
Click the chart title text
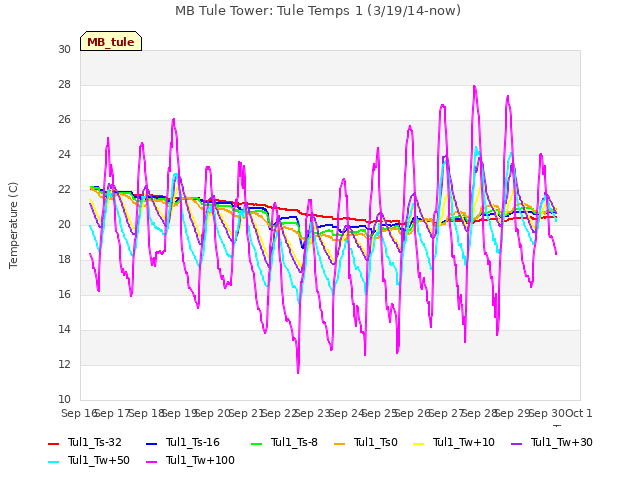point(318,11)
